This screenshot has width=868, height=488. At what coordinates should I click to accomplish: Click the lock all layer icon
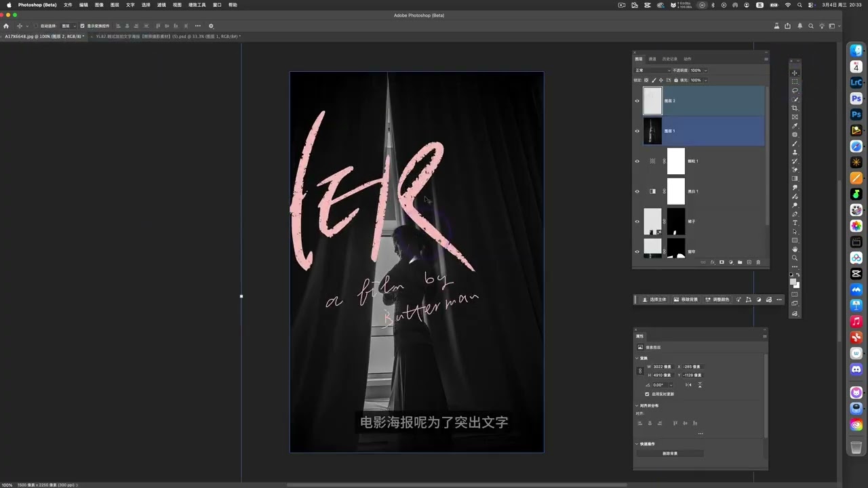point(676,80)
